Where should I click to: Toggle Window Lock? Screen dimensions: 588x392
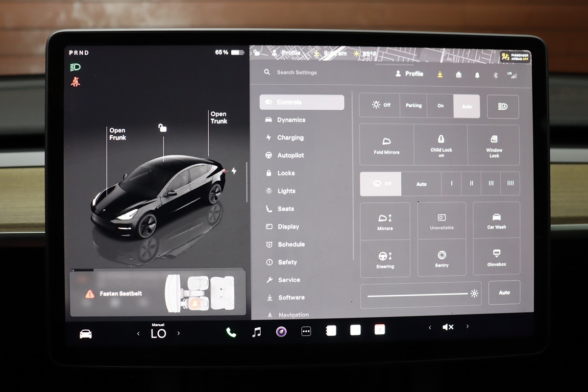pyautogui.click(x=494, y=145)
